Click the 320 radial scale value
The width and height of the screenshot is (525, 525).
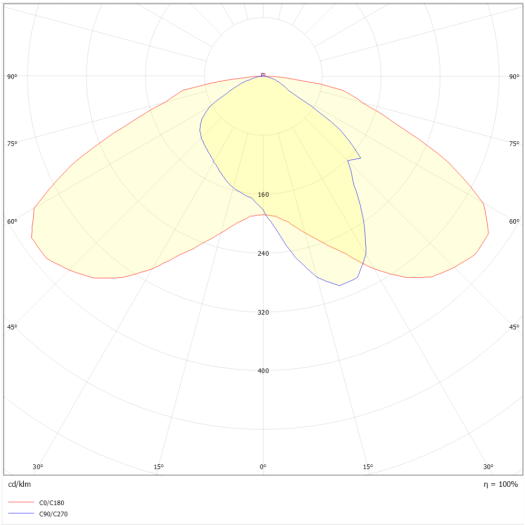click(x=263, y=312)
